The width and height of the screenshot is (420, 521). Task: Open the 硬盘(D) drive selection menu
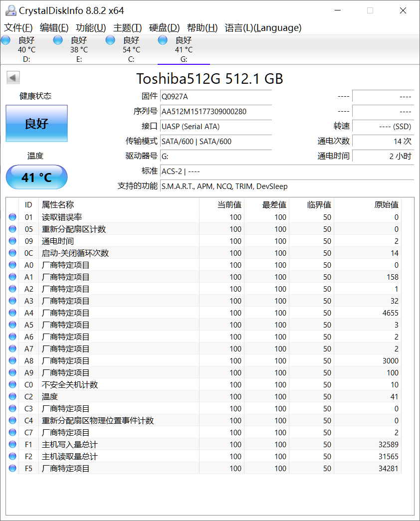click(164, 28)
